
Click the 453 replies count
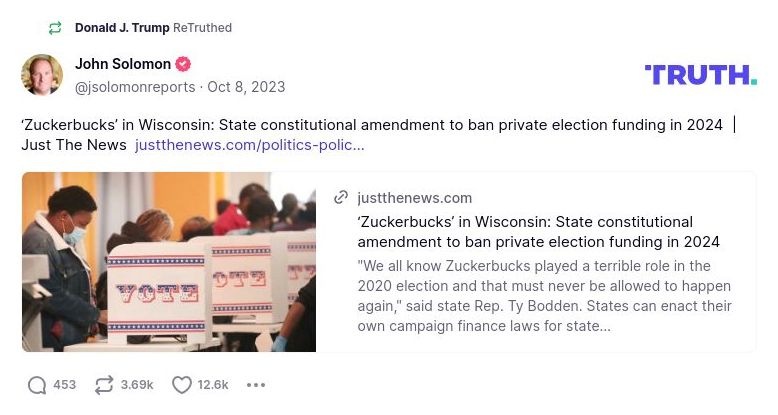point(64,385)
